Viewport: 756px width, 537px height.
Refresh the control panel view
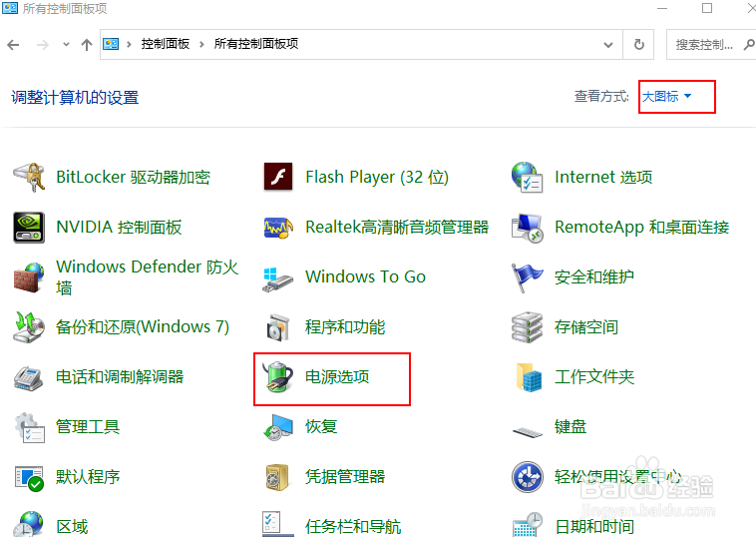click(639, 44)
